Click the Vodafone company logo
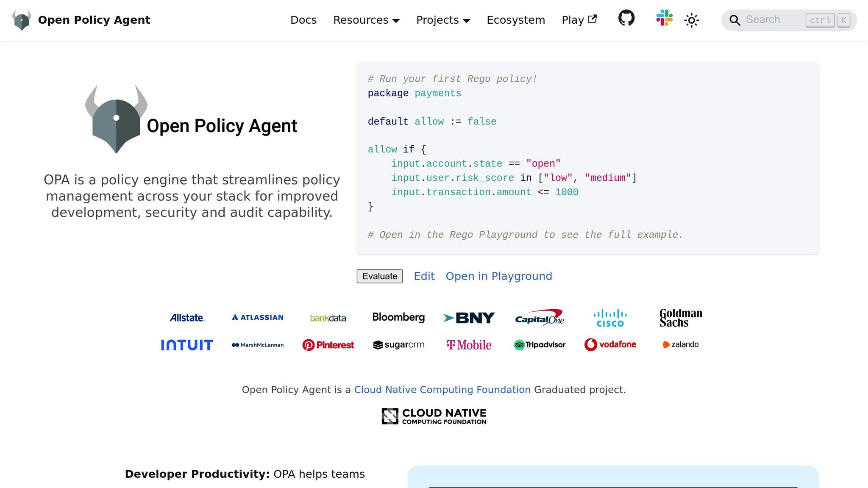This screenshot has height=488, width=868. [x=610, y=344]
